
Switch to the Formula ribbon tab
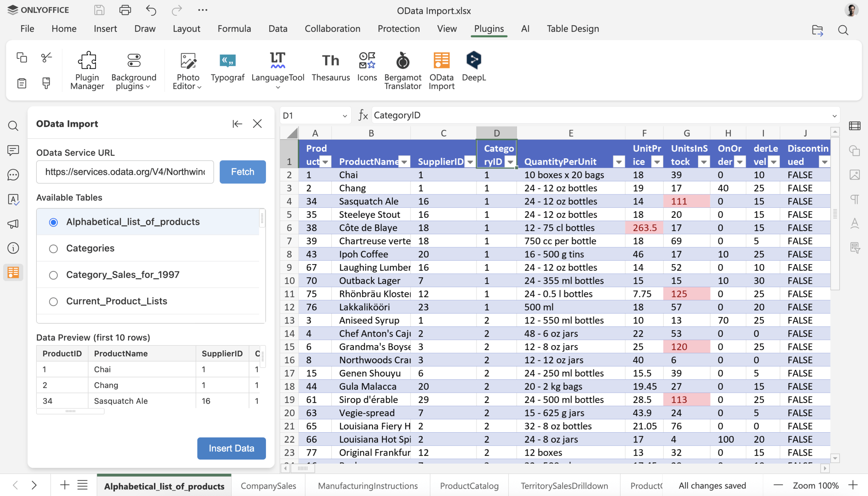234,29
